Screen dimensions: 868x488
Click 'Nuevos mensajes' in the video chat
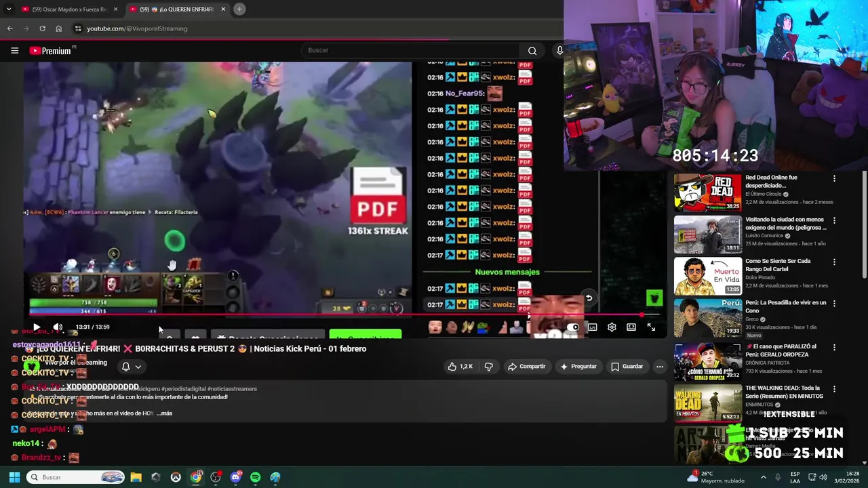507,272
